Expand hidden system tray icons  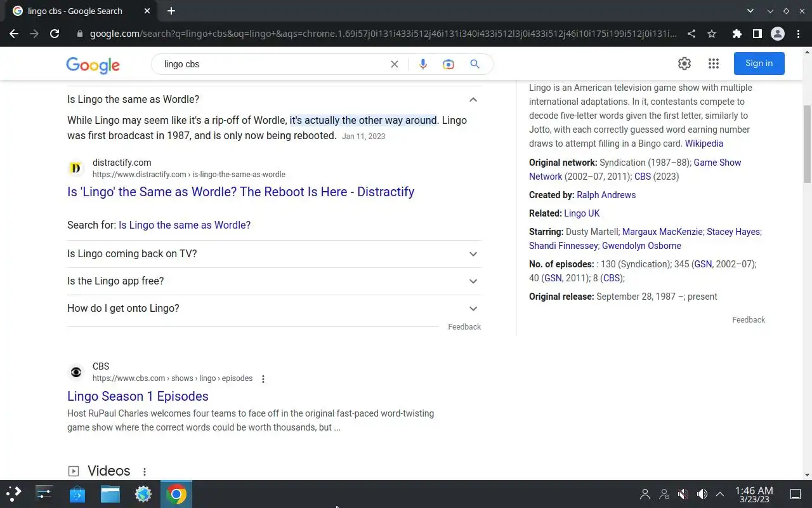720,494
